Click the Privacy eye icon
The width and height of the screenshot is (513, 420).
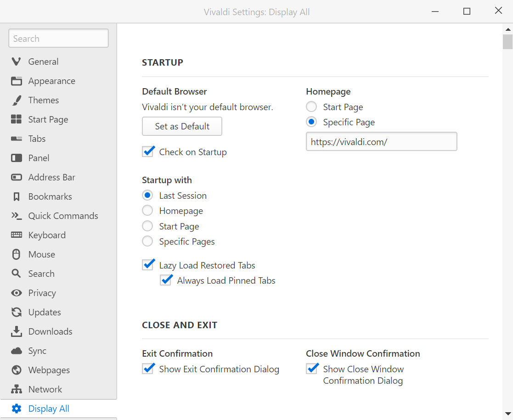click(x=17, y=293)
